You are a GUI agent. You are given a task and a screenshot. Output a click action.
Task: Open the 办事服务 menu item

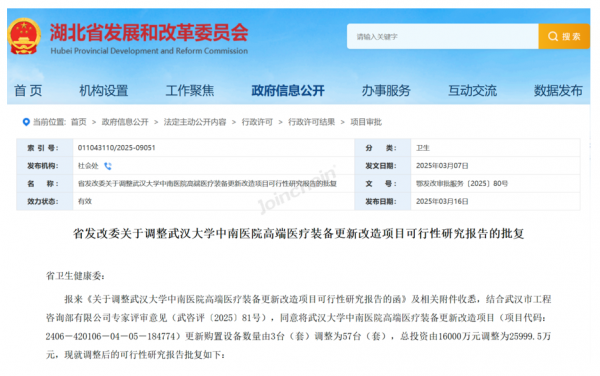(386, 91)
